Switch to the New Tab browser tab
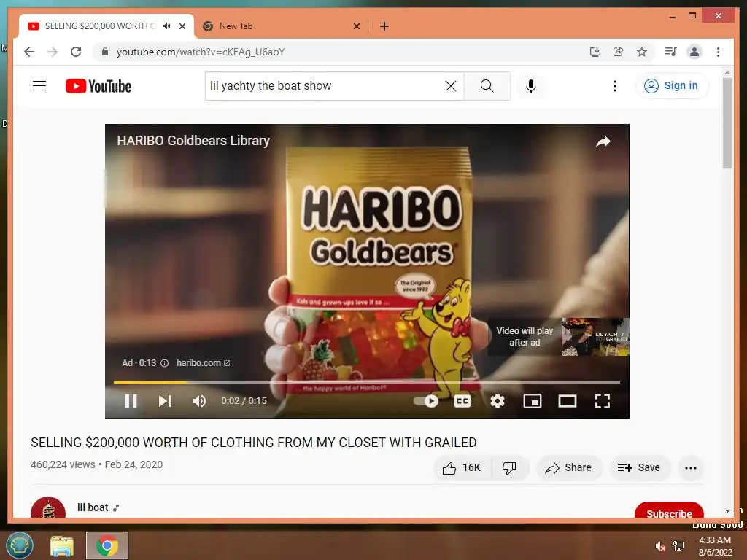Screen dimensions: 747x560 coord(281,26)
